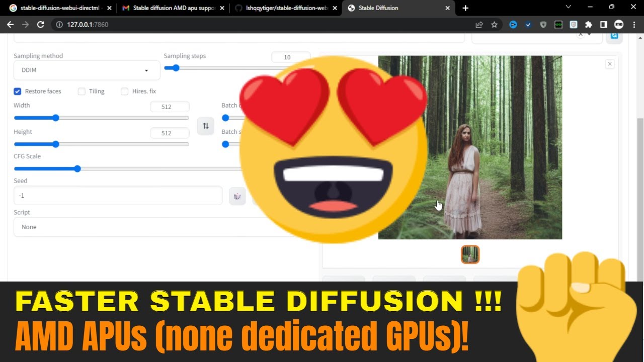Open the tab search chevron
The image size is (644, 362).
coord(568,7)
